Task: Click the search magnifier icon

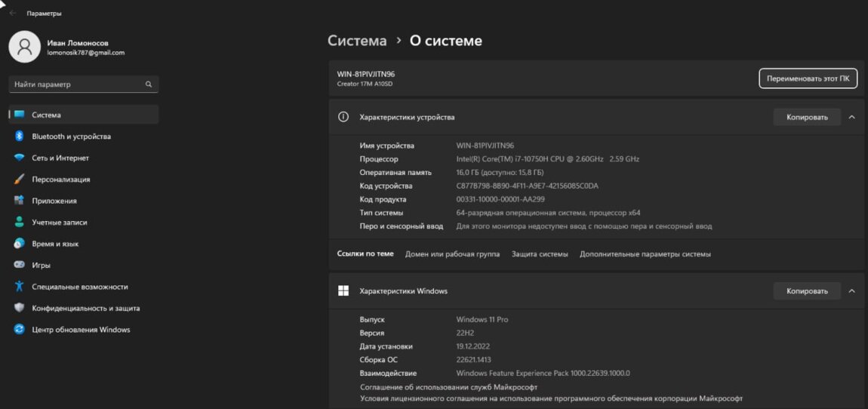Action: (149, 85)
